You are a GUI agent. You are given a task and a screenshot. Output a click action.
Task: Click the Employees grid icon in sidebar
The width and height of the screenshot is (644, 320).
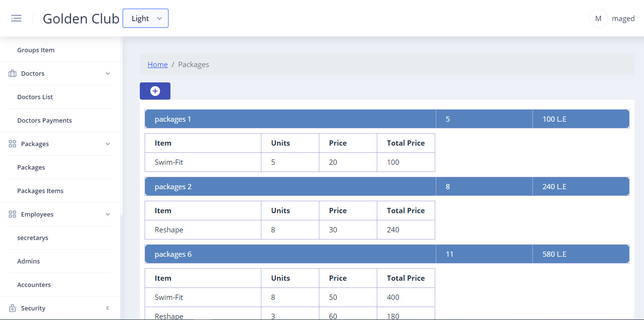pos(12,215)
